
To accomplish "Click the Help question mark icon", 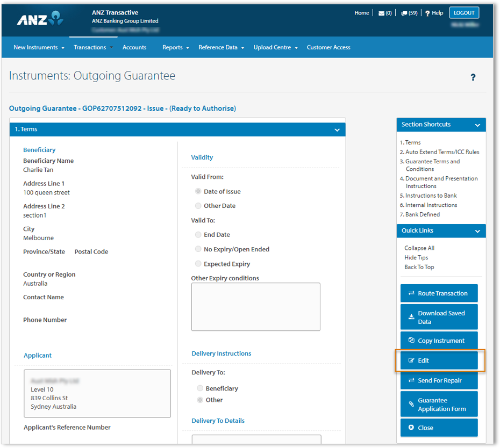I will 427,13.
